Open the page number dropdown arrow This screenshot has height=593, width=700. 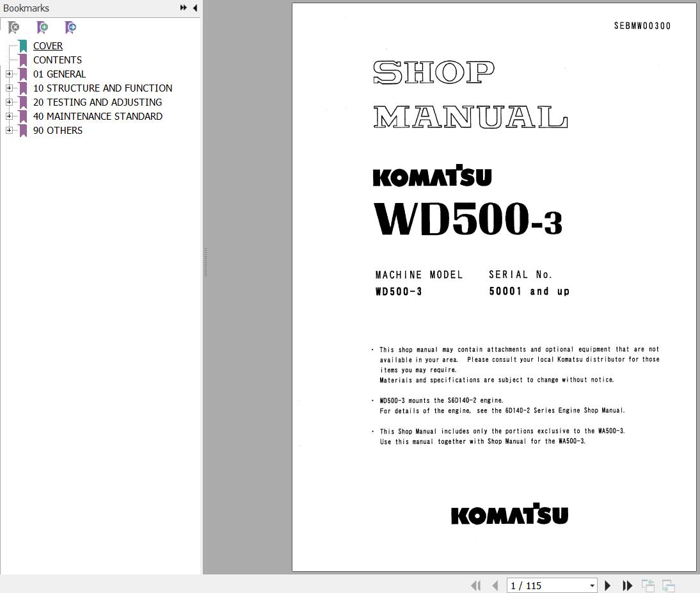(x=592, y=586)
